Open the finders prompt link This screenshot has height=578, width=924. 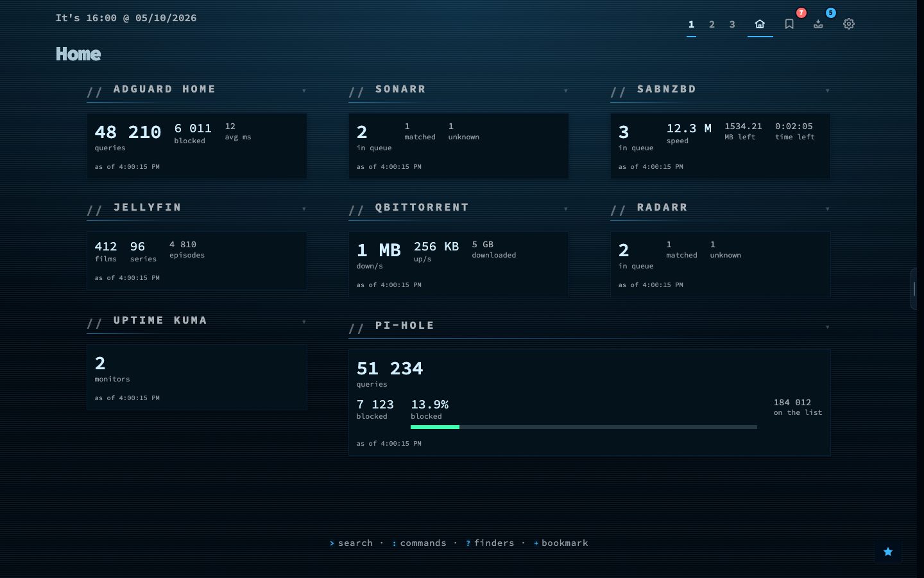tap(490, 543)
